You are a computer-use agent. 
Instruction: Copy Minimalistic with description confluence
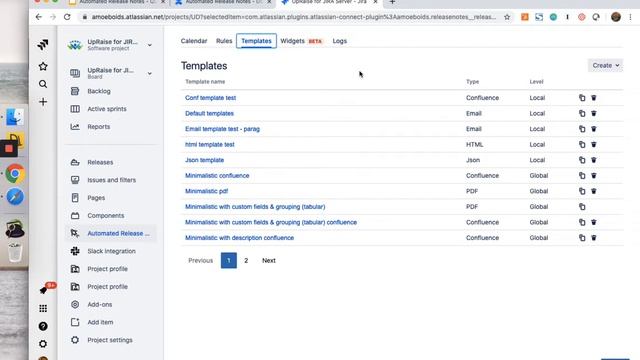click(582, 238)
